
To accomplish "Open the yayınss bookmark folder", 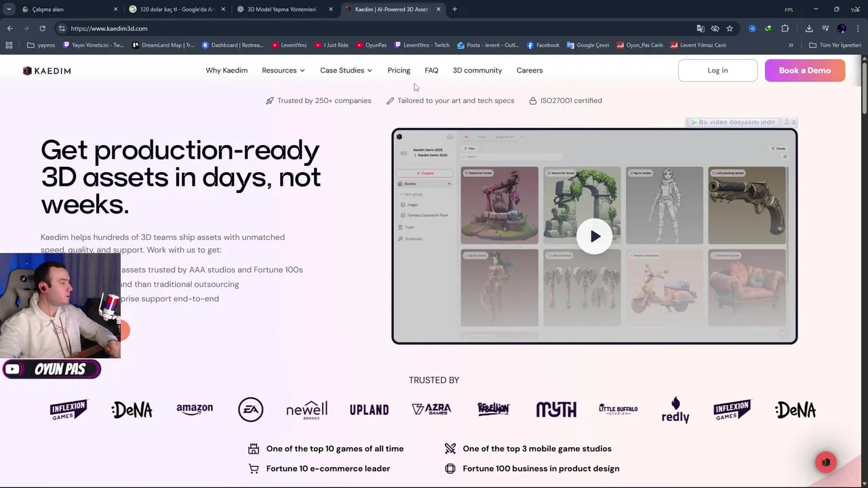I will click(x=41, y=45).
